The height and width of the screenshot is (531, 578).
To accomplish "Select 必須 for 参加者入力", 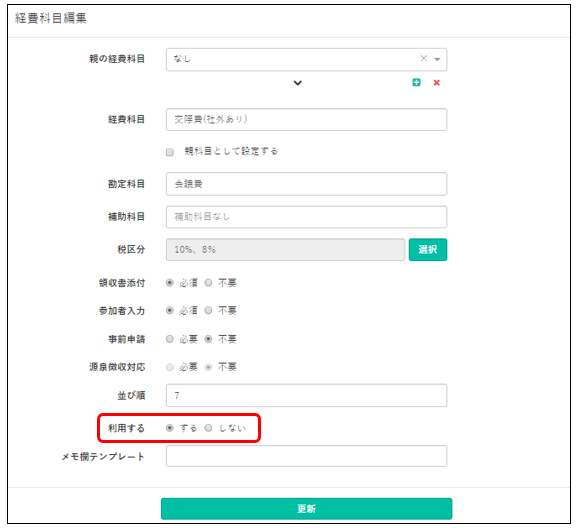I will [170, 310].
